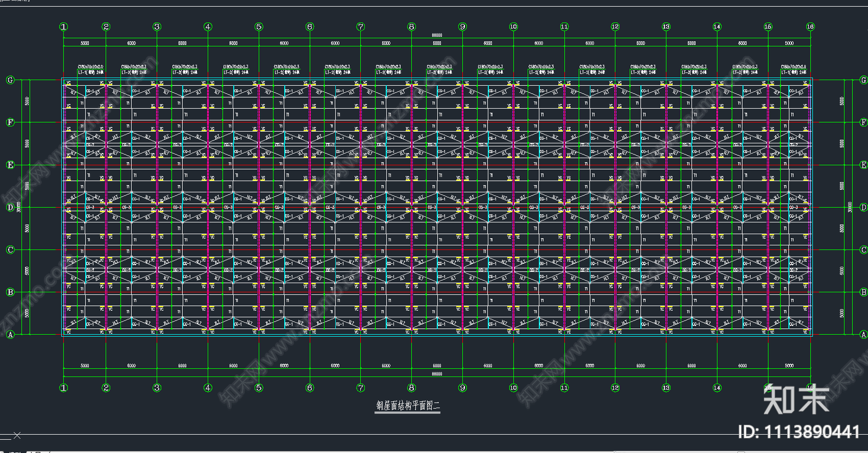The height and width of the screenshot is (453, 868).
Task: Pick axis bubble 3 below the plan
Action: pos(157,388)
